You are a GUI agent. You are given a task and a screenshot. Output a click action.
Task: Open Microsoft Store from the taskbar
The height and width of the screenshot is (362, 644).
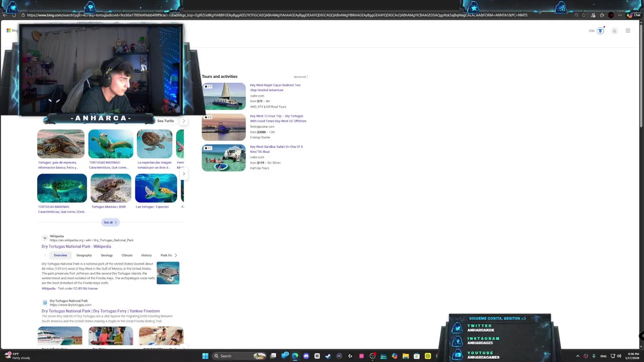(417, 356)
